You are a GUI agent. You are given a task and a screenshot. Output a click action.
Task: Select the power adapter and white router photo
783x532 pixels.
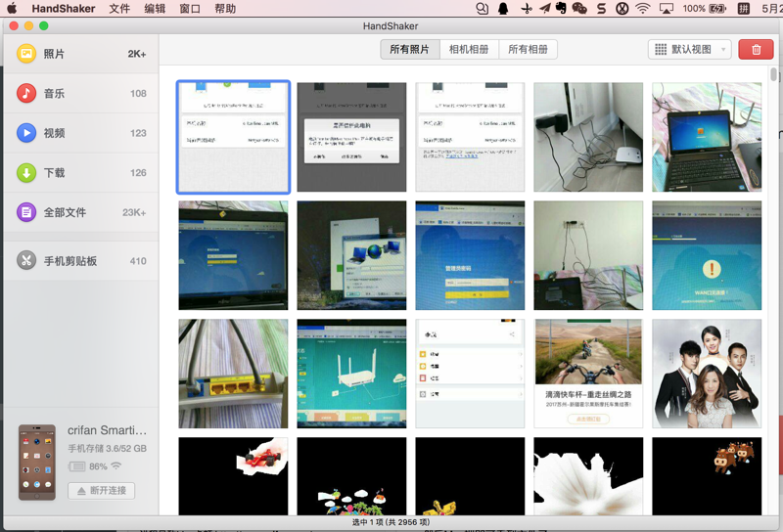point(588,137)
